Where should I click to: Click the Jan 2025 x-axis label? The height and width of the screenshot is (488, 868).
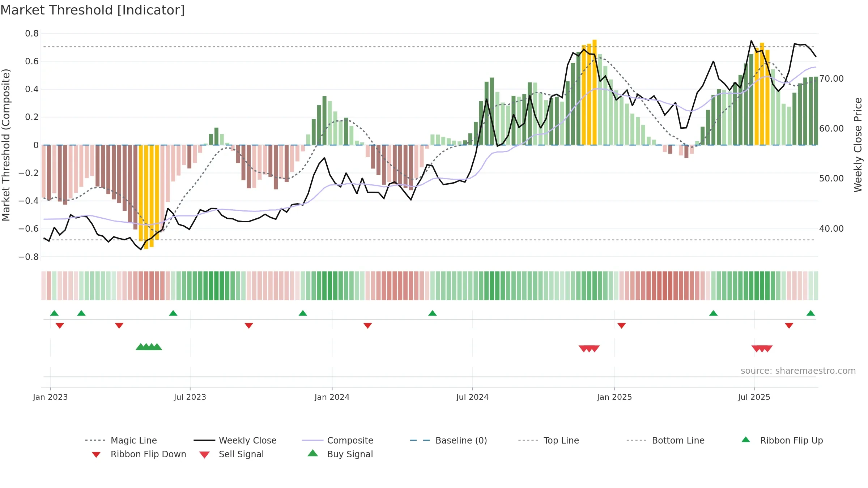[614, 397]
